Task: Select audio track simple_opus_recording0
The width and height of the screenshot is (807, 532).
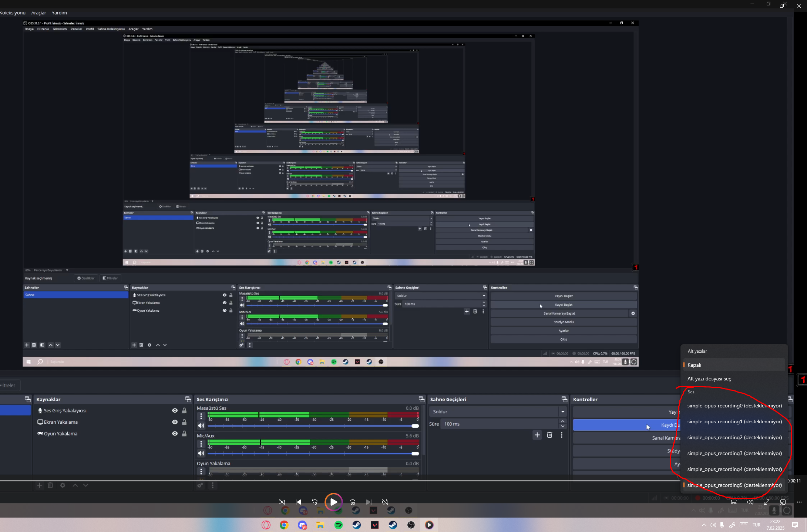Action: (734, 406)
